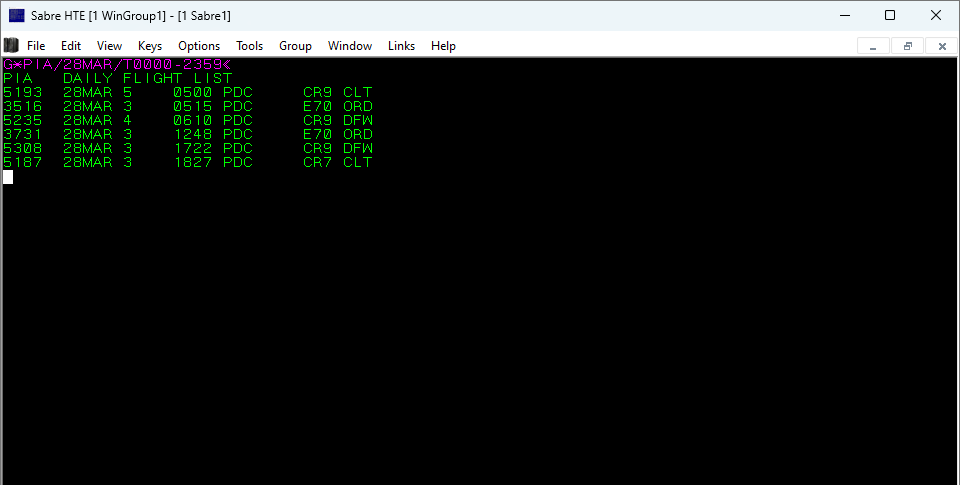
Task: Open the View menu
Action: pos(109,46)
